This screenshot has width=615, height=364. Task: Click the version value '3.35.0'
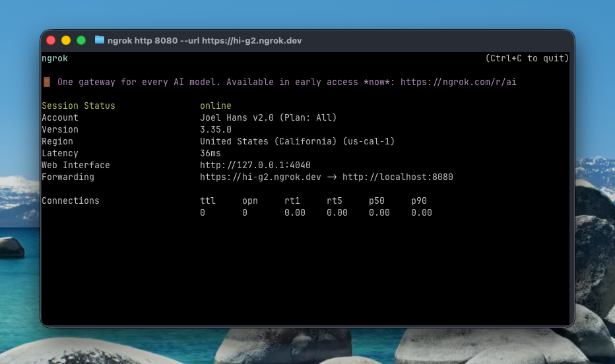[x=216, y=129]
